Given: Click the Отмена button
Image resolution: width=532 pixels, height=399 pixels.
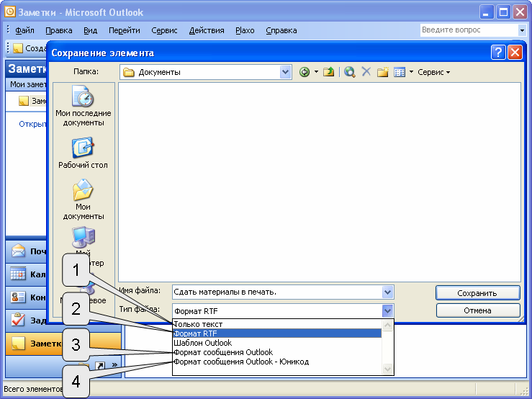Looking at the screenshot, I should point(477,310).
